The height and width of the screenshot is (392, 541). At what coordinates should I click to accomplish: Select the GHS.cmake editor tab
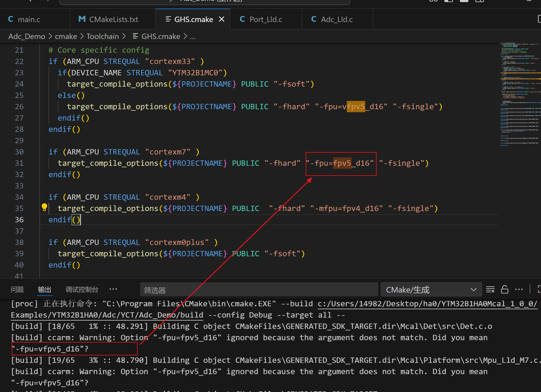tap(193, 19)
